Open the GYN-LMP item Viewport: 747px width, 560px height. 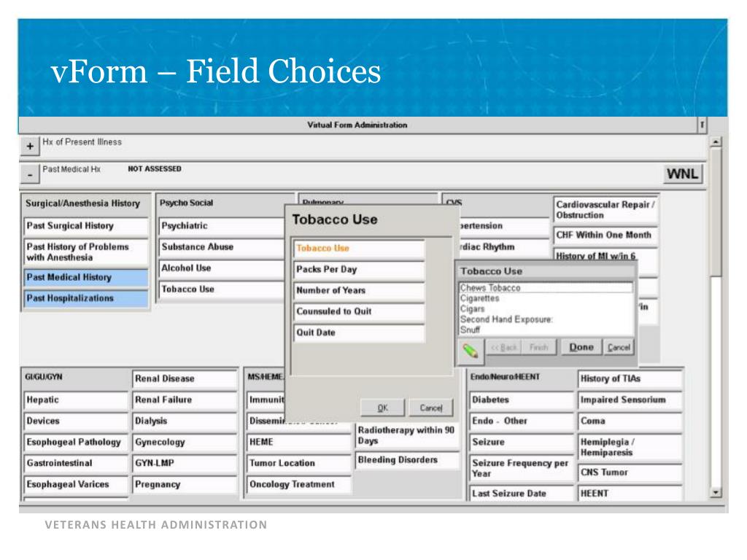click(x=185, y=463)
